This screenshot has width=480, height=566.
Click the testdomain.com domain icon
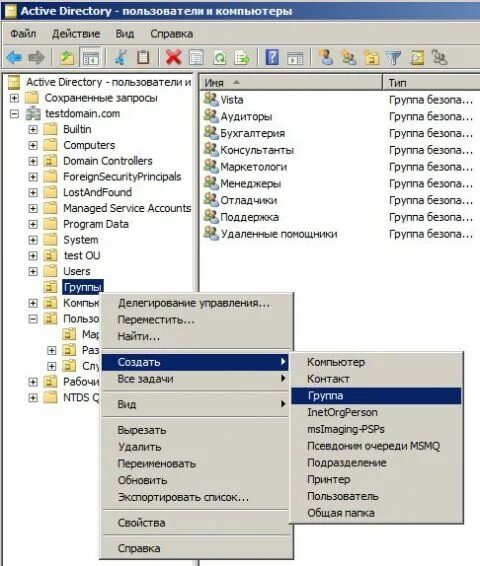pyautogui.click(x=33, y=114)
